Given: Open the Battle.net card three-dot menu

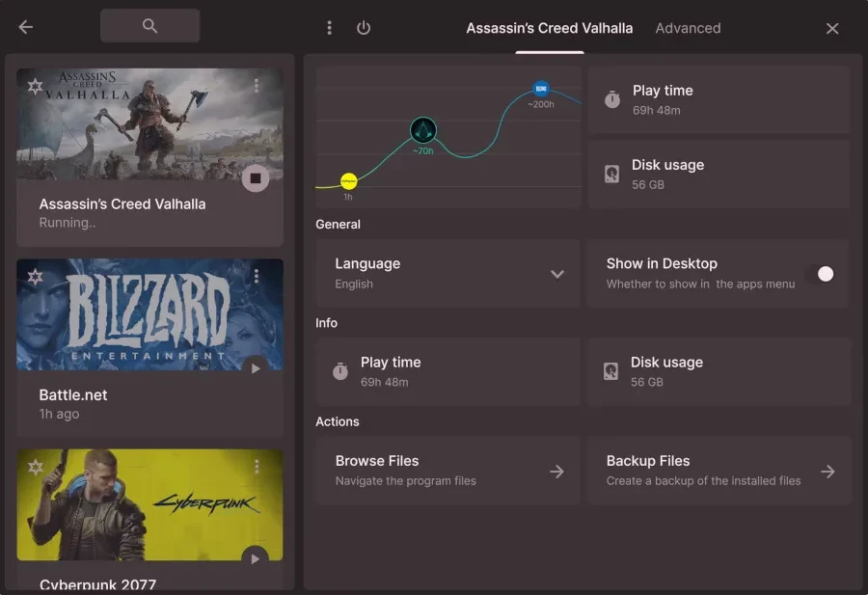Looking at the screenshot, I should [257, 276].
